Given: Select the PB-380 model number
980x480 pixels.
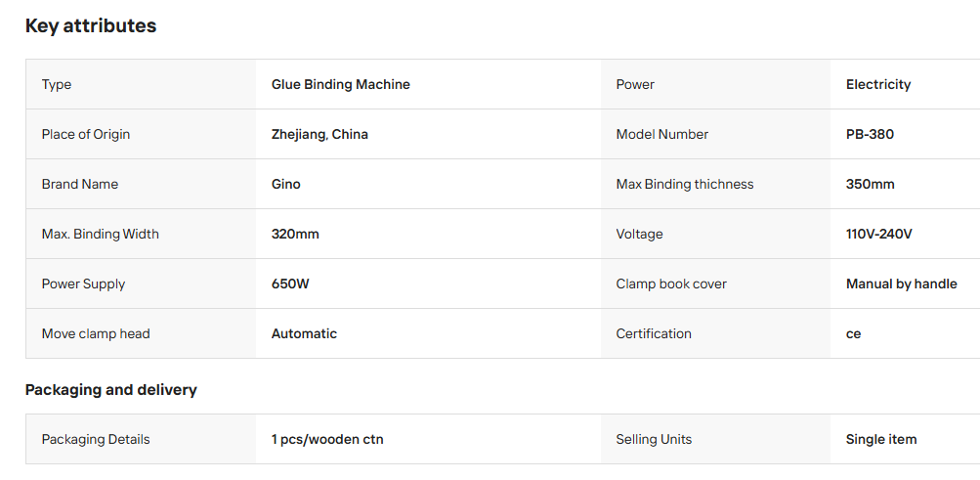Looking at the screenshot, I should click(x=870, y=134).
